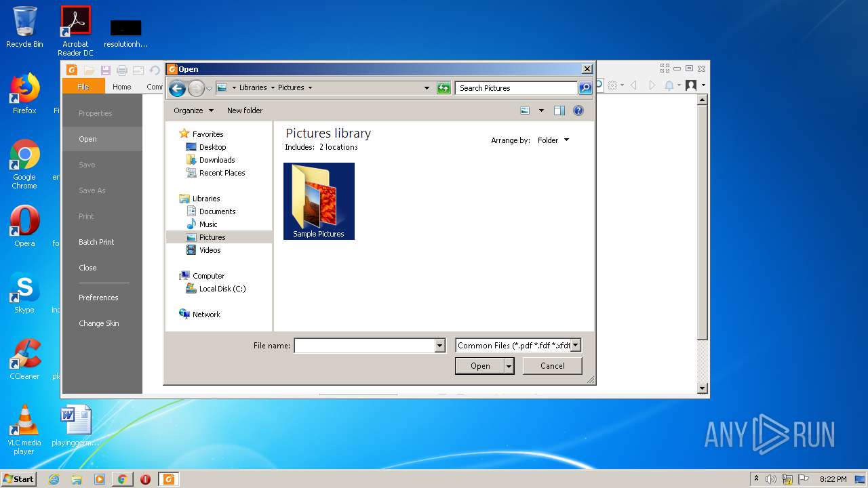The height and width of the screenshot is (488, 868).
Task: Click Foxit undo icon in quick toolbar
Action: click(x=155, y=70)
